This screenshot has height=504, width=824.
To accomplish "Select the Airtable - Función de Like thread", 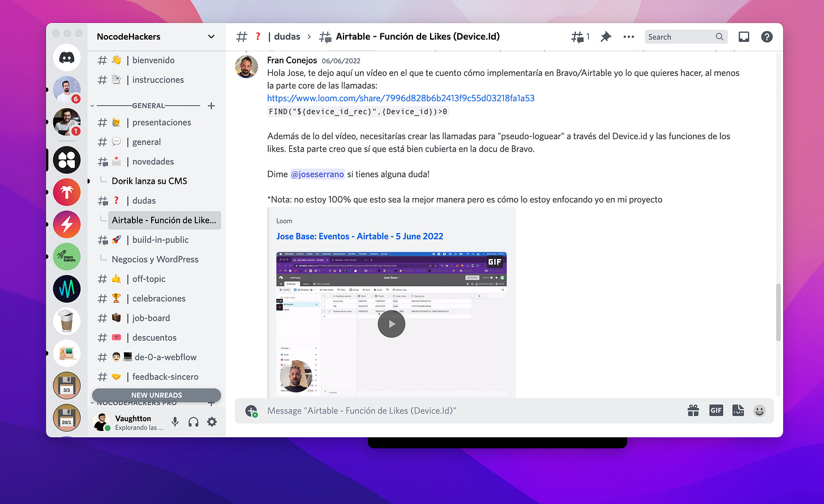I will click(x=164, y=220).
